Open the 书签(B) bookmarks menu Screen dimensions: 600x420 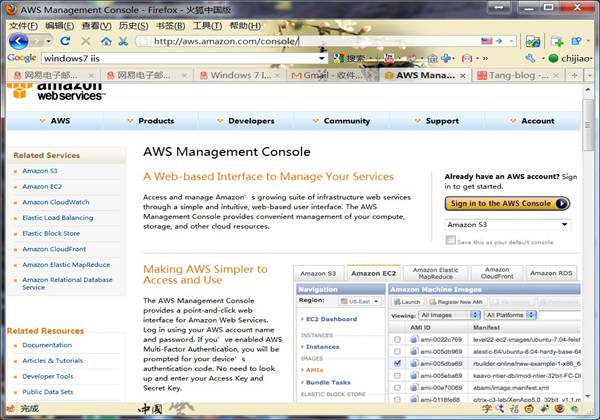pyautogui.click(x=170, y=25)
